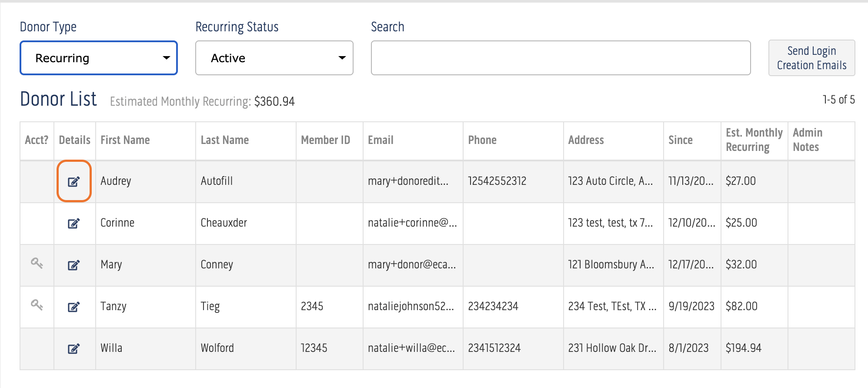Click Tanzy Tieg's address cell

pos(612,306)
